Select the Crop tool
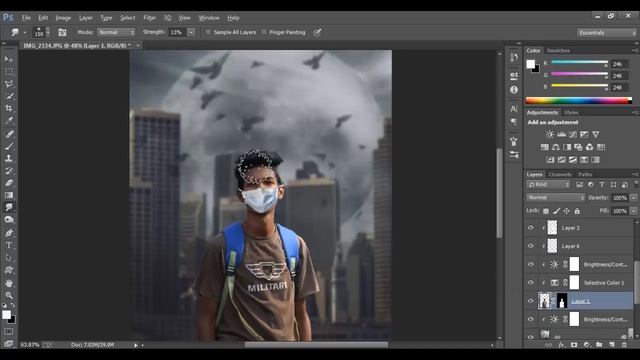The height and width of the screenshot is (360, 640). pos(9,108)
